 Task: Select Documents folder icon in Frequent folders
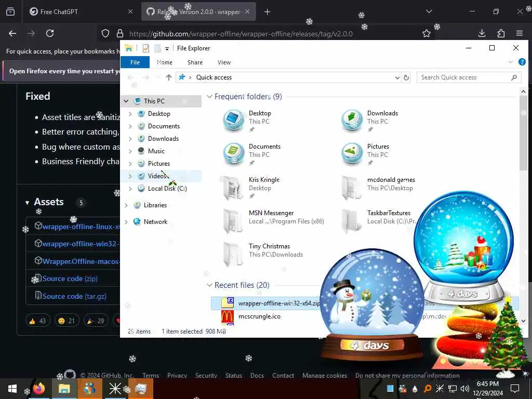click(233, 154)
